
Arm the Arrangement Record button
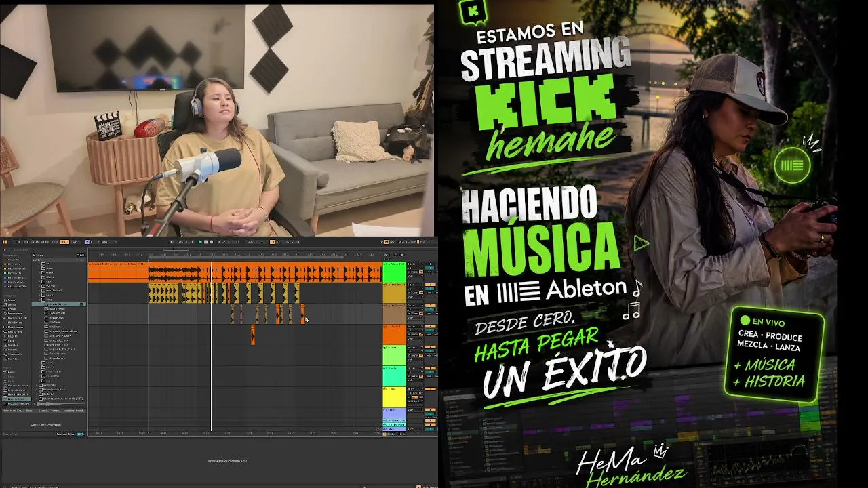pyautogui.click(x=211, y=242)
